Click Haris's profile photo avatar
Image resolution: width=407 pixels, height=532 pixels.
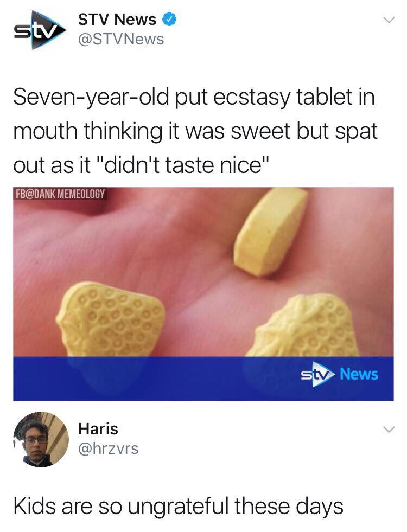tap(41, 439)
